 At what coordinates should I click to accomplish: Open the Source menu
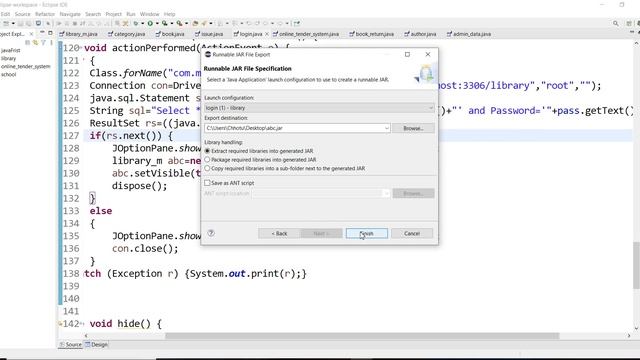[x=22, y=14]
